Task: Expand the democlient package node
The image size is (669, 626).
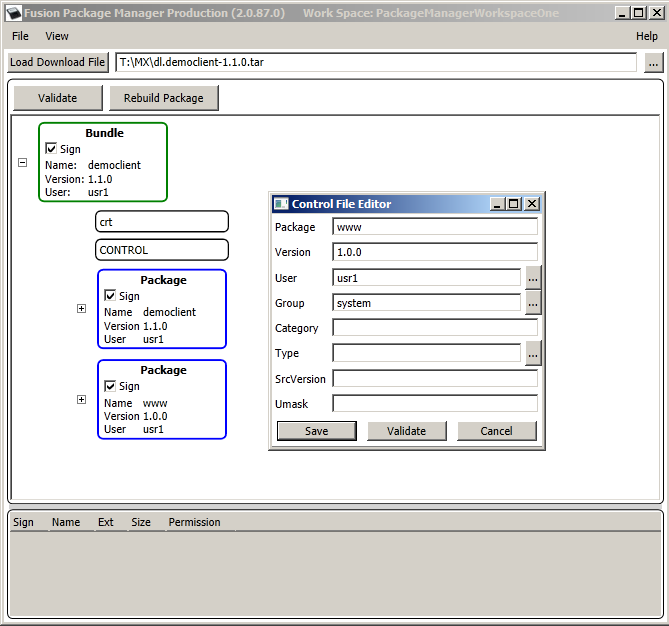Action: [81, 309]
